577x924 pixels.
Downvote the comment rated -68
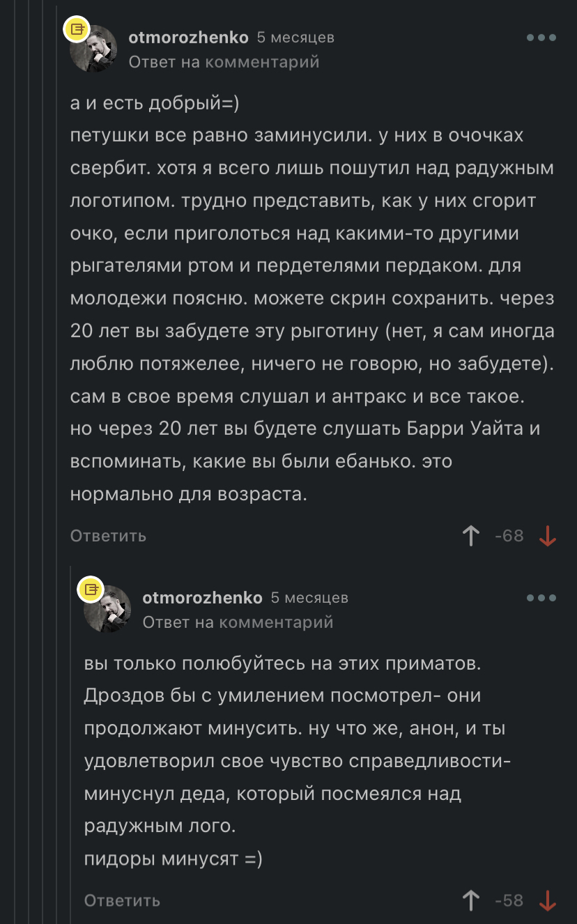548,536
